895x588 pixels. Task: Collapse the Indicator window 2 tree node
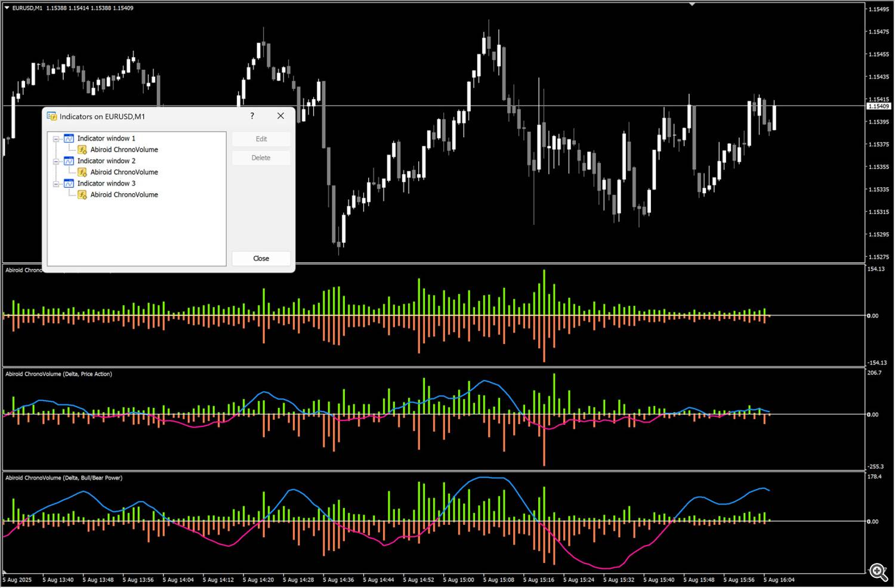coord(56,162)
